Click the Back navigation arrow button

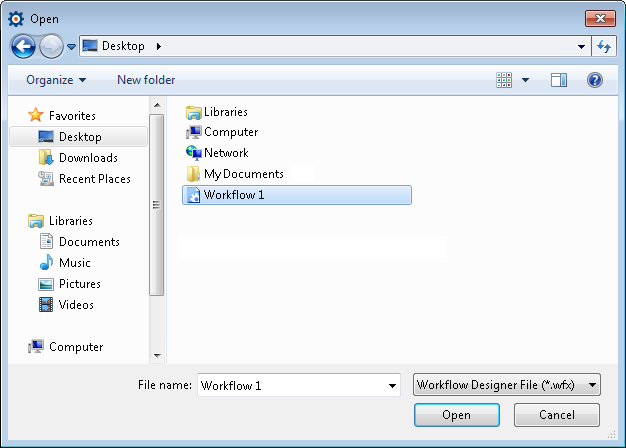[x=24, y=46]
